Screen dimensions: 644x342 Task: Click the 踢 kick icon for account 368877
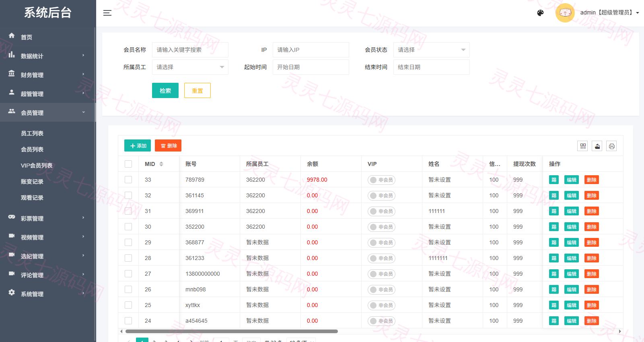click(554, 242)
